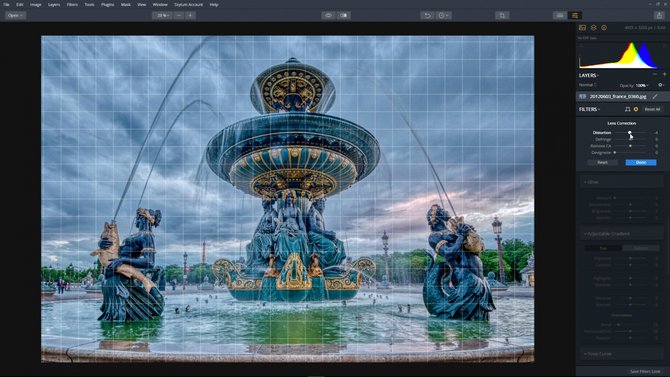The image size is (670, 377).
Task: Open the Image menu
Action: (x=35, y=5)
